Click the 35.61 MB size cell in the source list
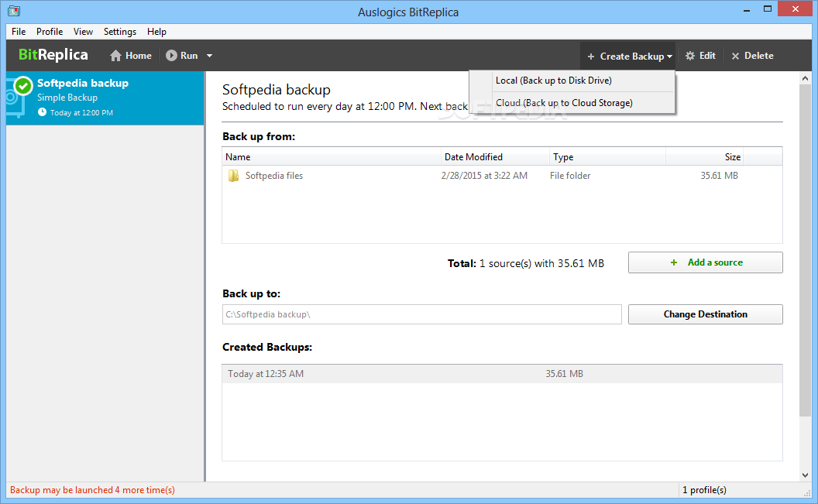Image resolution: width=818 pixels, height=504 pixels. 719,176
